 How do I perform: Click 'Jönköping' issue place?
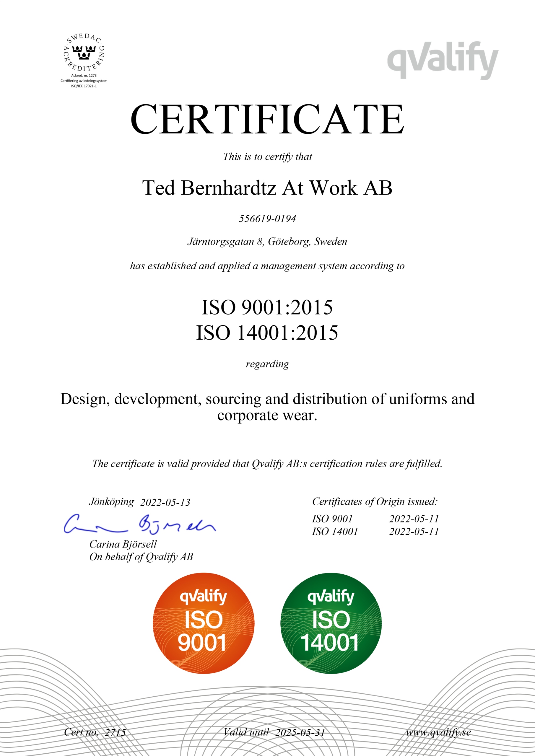(x=111, y=502)
